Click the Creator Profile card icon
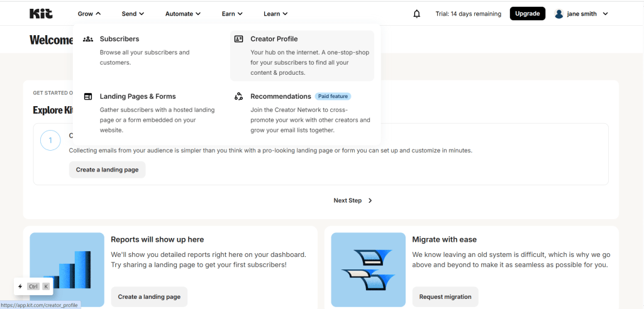 click(238, 39)
